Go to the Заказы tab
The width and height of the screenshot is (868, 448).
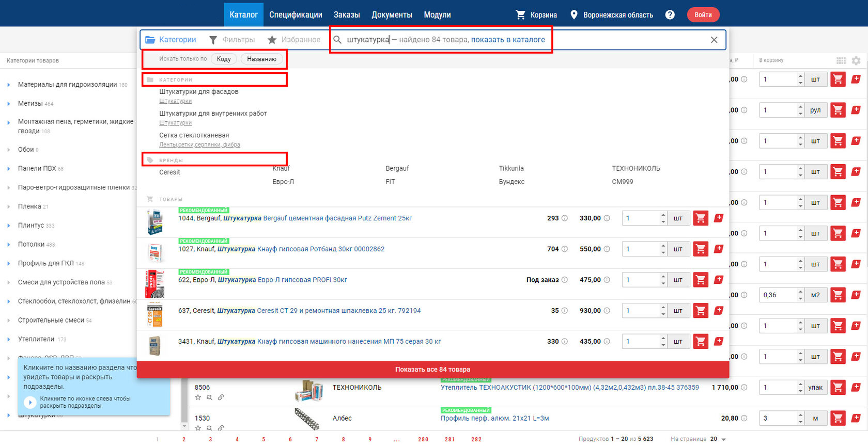click(x=347, y=15)
